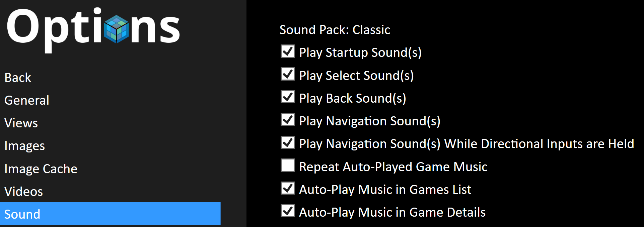Disable Play Startup Sound(s) checkbox
The width and height of the screenshot is (644, 227).
(288, 51)
